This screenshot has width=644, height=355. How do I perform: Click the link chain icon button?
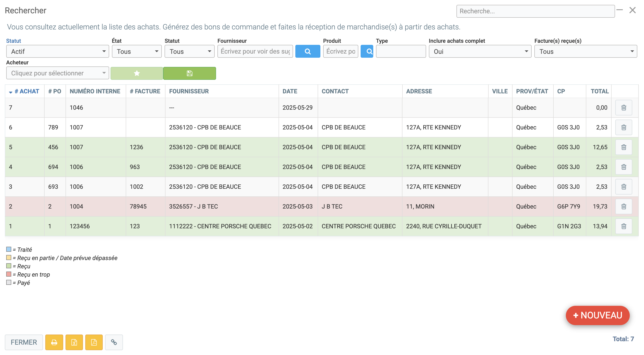(114, 342)
